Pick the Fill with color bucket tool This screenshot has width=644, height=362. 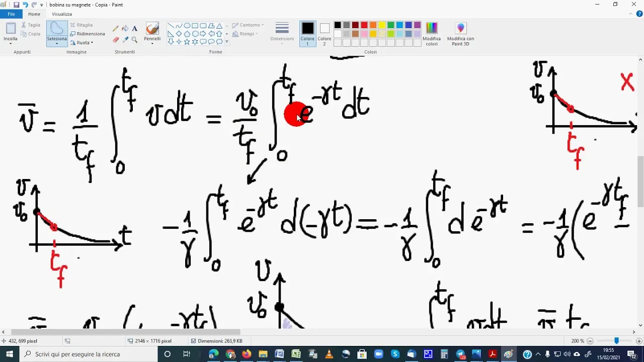pyautogui.click(x=125, y=29)
